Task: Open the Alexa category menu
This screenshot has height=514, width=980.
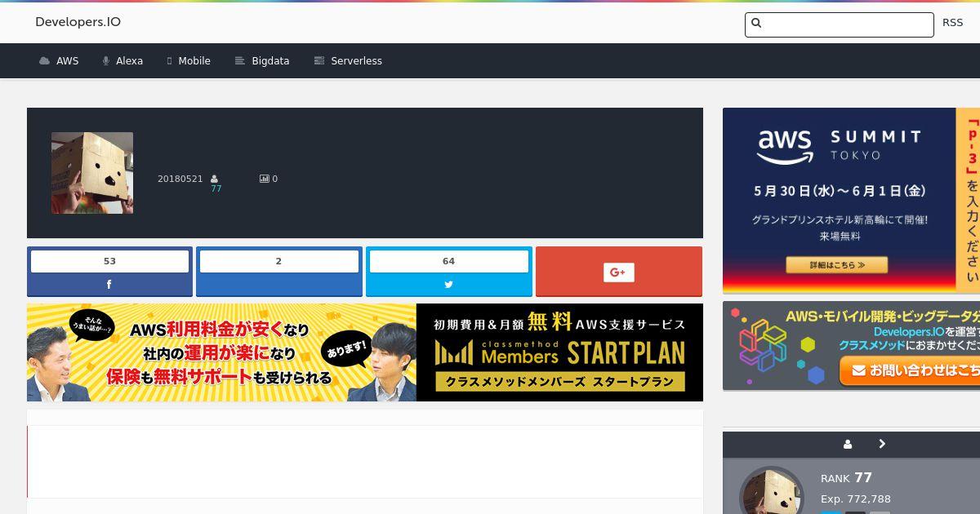Action: (x=122, y=61)
